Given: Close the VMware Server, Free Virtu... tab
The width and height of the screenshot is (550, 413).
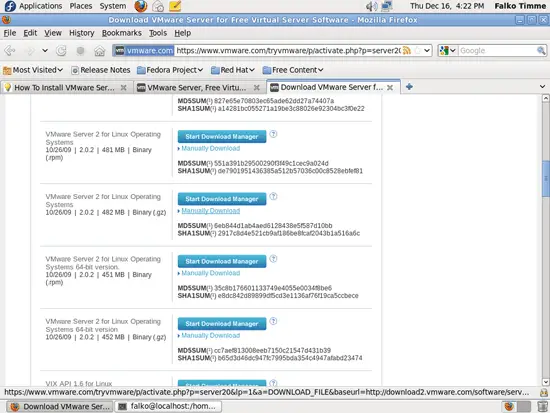Looking at the screenshot, I should pos(257,87).
